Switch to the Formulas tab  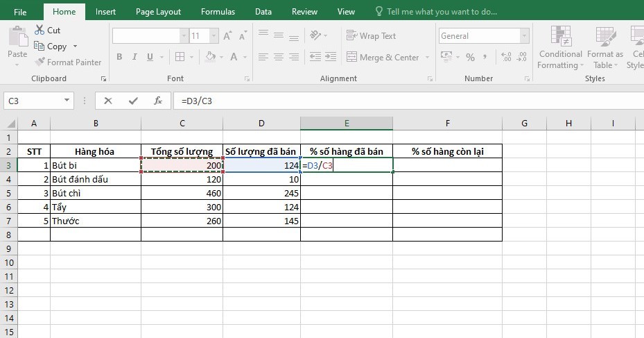click(218, 12)
